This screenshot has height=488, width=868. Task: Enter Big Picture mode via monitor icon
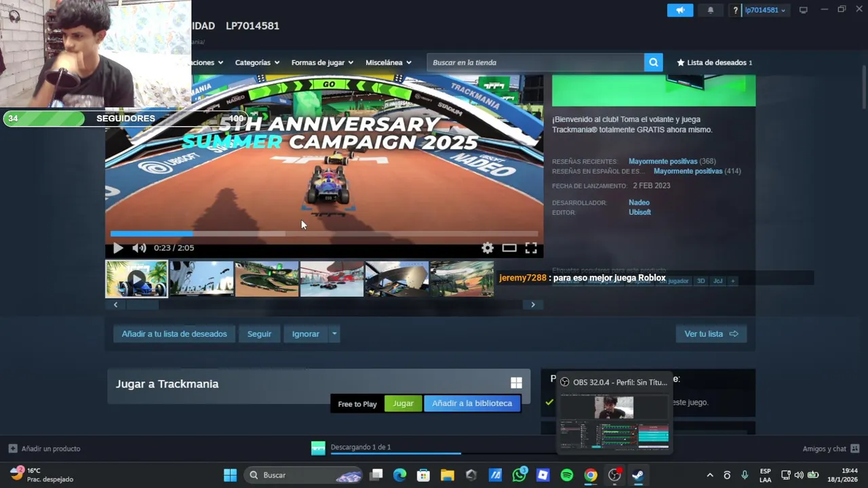tap(804, 10)
